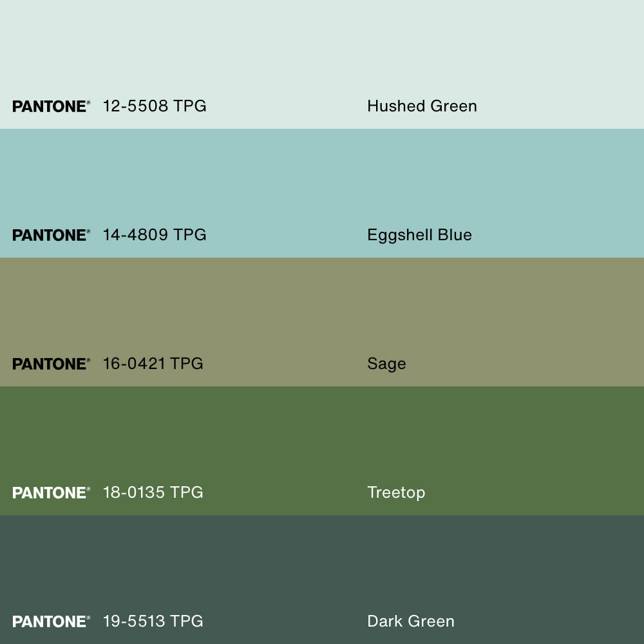This screenshot has width=644, height=644.
Task: Select the "Eggshell Blue" name text
Action: [419, 235]
